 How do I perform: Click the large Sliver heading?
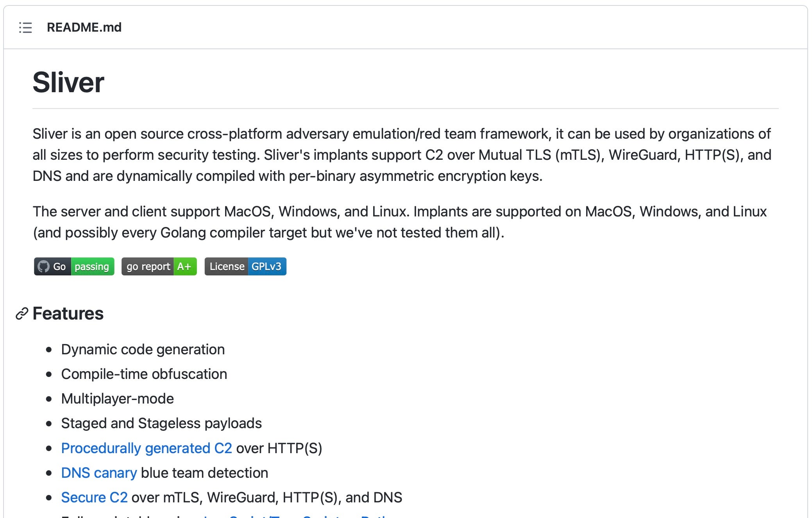pyautogui.click(x=68, y=82)
